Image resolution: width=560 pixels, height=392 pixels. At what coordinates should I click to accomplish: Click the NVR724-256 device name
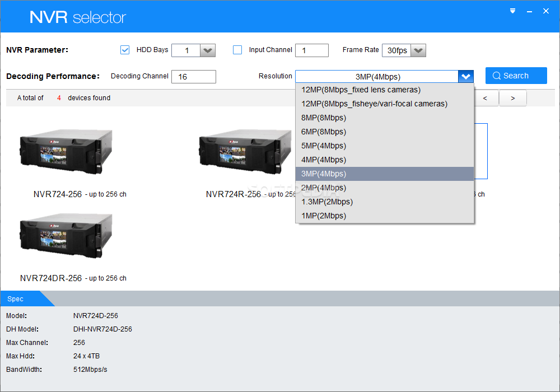point(58,194)
